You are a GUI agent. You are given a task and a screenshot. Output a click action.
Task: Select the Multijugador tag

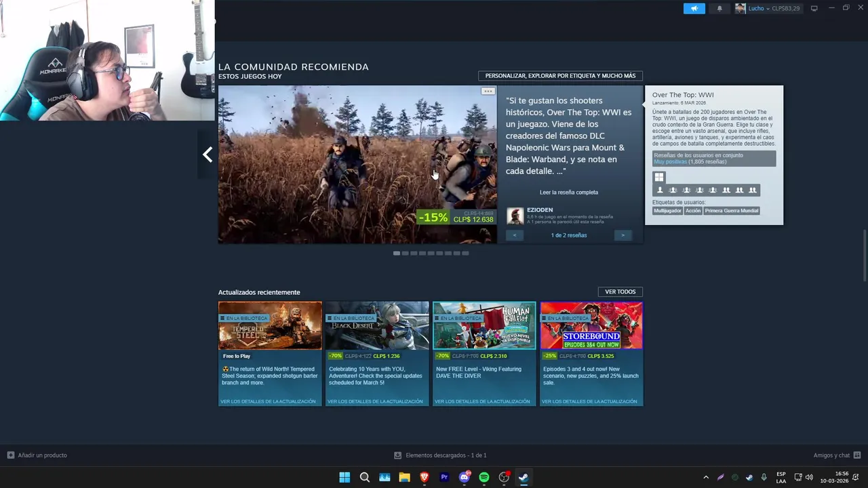pyautogui.click(x=667, y=211)
